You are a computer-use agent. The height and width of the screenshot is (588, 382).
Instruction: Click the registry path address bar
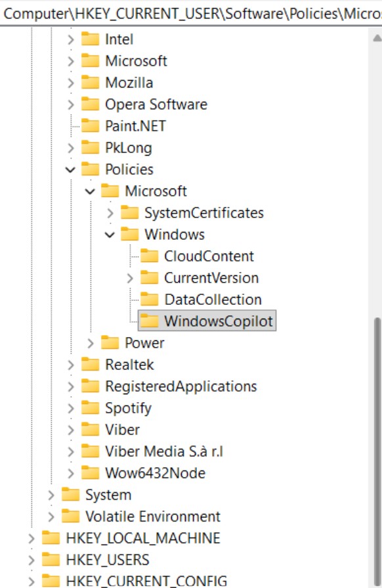tap(191, 14)
